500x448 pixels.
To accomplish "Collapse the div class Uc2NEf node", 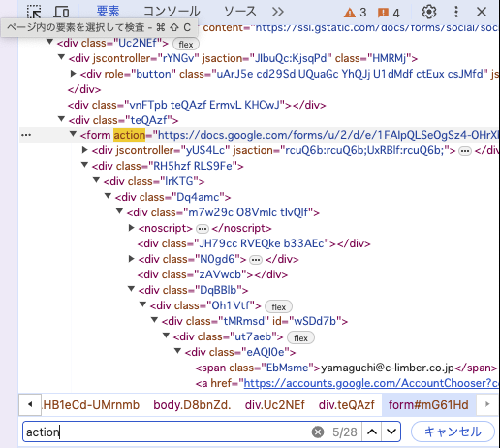I will [x=49, y=42].
